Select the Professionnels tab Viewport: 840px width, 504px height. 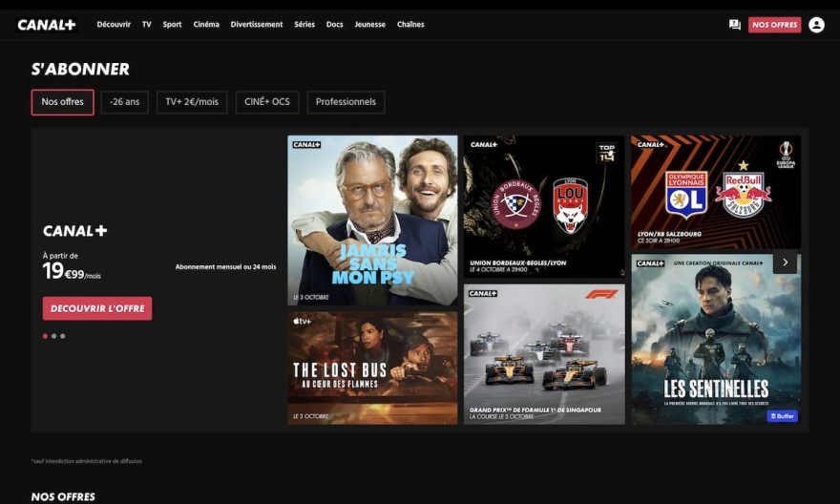click(346, 102)
